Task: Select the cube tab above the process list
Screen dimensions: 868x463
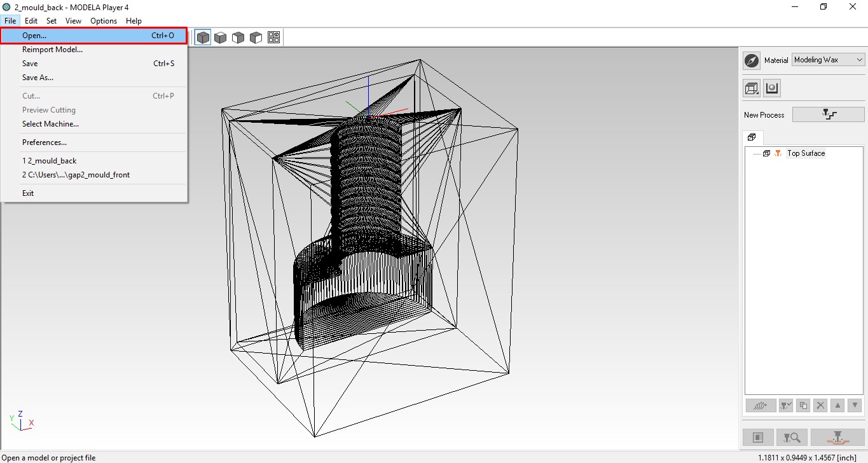Action: tap(752, 137)
